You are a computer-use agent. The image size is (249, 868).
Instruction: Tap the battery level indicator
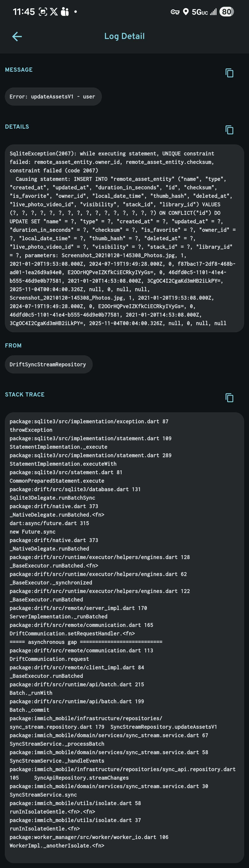click(x=227, y=12)
